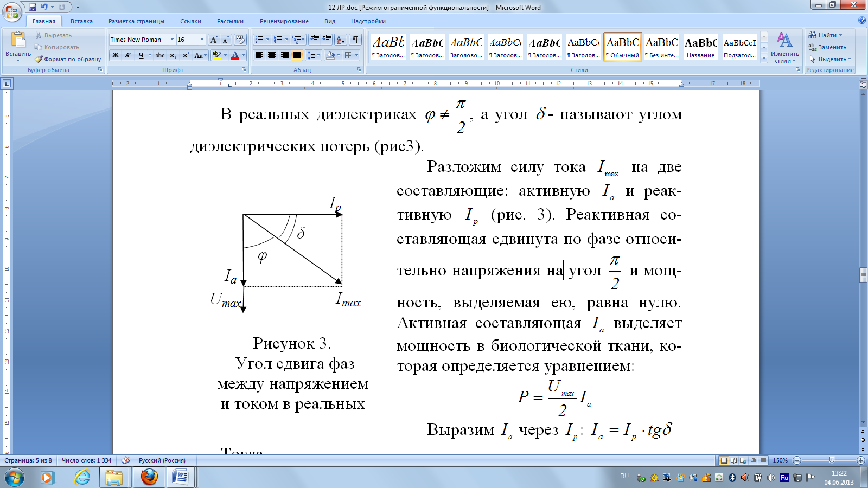Toggle superscript formatting

click(x=186, y=55)
